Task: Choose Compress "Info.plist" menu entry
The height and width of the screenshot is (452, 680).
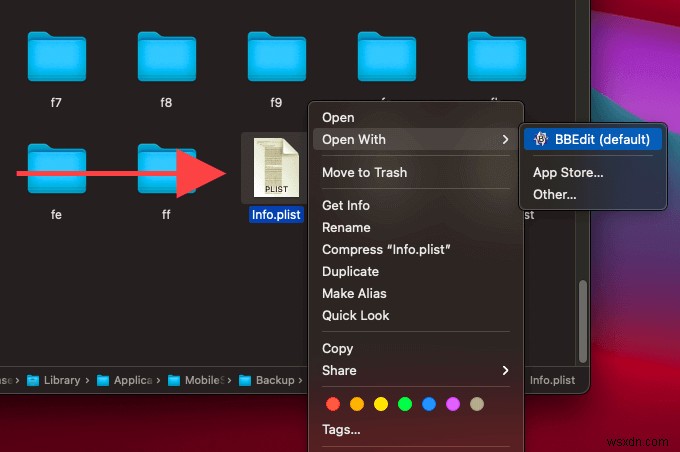Action: click(386, 249)
